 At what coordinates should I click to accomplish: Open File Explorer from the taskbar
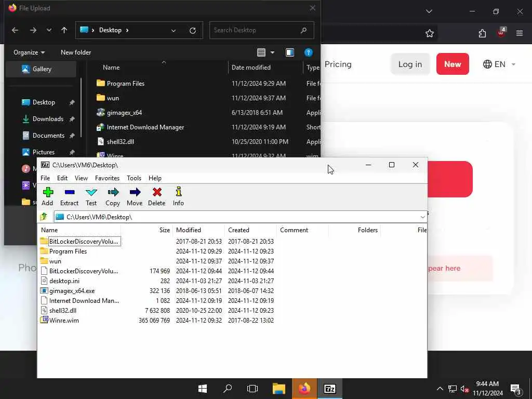(279, 389)
